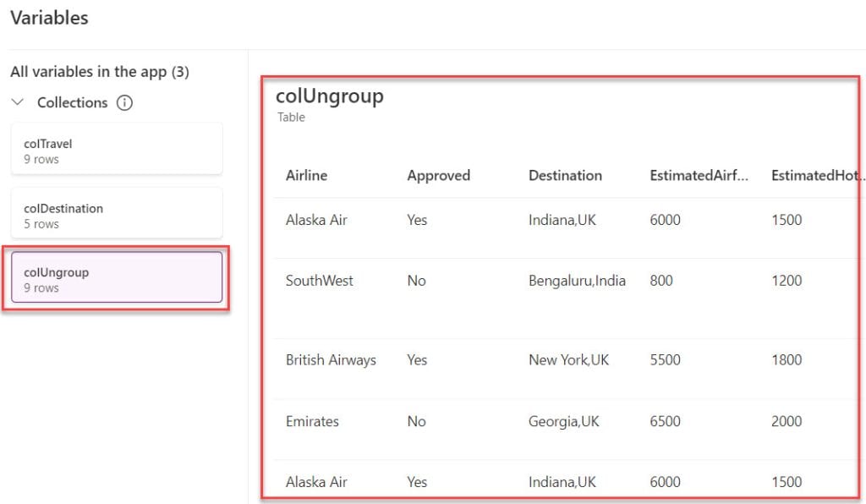The image size is (866, 504).
Task: Click the Collections section label
Action: click(x=73, y=102)
